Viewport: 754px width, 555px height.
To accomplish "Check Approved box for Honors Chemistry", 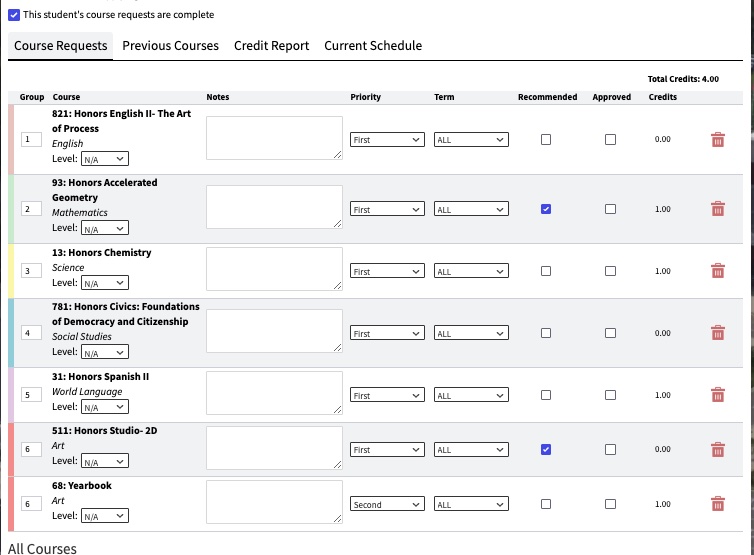I will point(610,271).
